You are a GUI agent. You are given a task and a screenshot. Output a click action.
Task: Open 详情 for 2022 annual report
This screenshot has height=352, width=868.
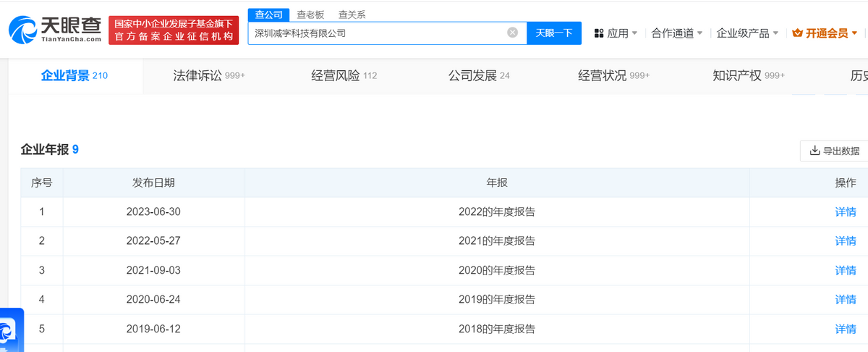click(x=846, y=212)
